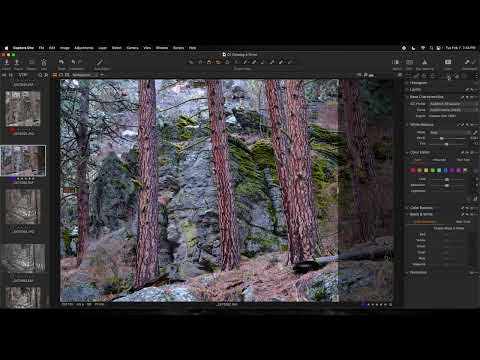Open the Curve dropdown

(x=453, y=110)
